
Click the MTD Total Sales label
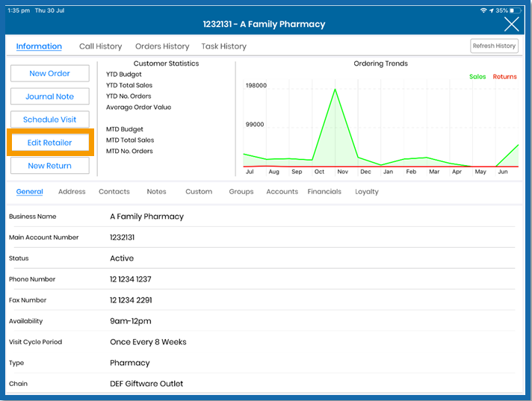[x=130, y=140]
